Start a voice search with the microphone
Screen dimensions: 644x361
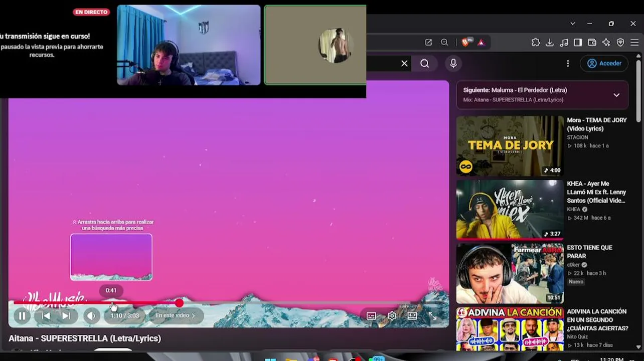pyautogui.click(x=453, y=64)
